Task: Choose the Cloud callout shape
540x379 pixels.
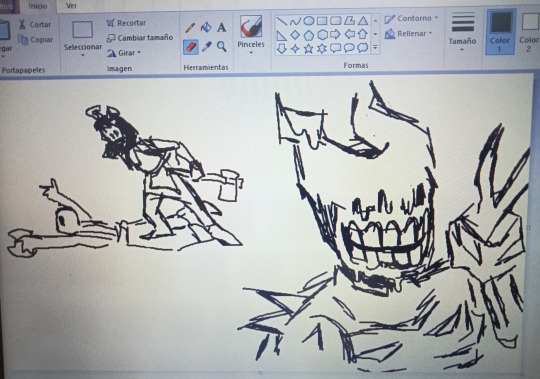Action: (x=363, y=48)
